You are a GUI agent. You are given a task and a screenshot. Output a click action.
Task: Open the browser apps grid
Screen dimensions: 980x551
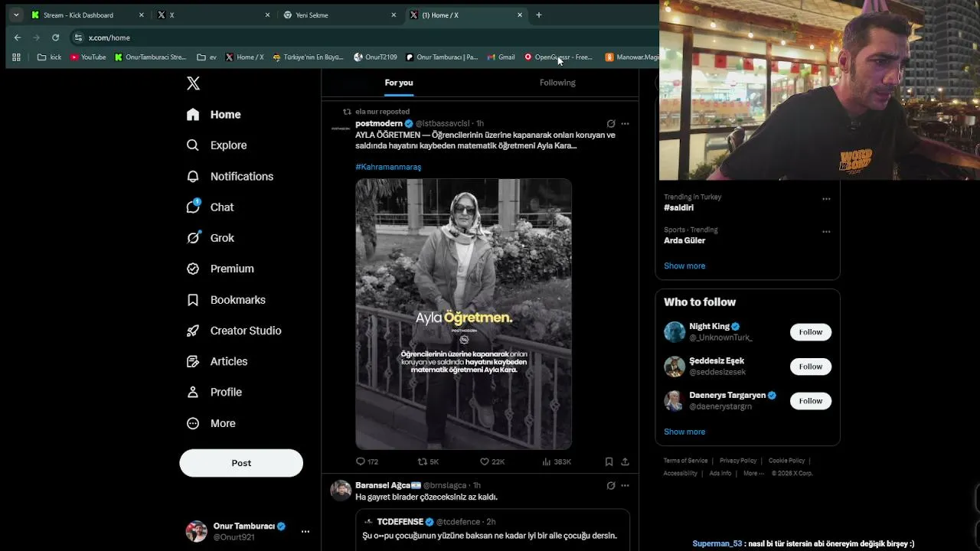click(16, 57)
